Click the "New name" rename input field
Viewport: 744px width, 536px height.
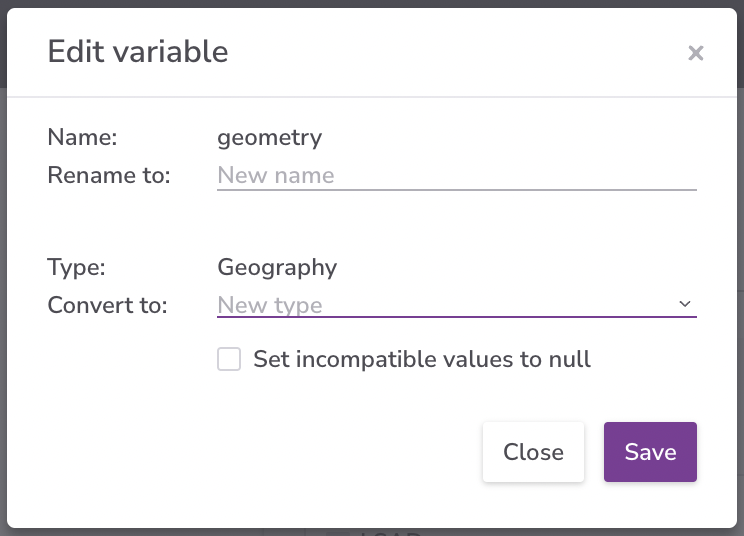(x=456, y=175)
